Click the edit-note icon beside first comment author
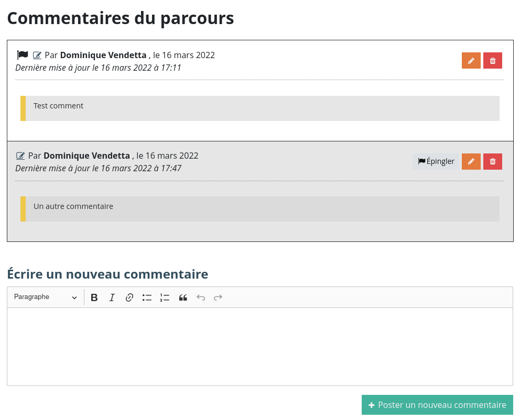This screenshot has width=520, height=420. tap(37, 55)
